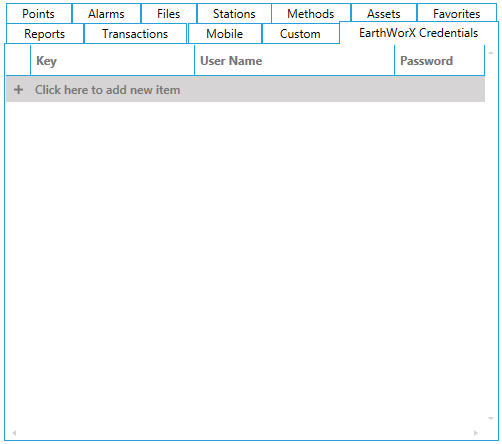Click the plus icon to add item

coord(19,90)
